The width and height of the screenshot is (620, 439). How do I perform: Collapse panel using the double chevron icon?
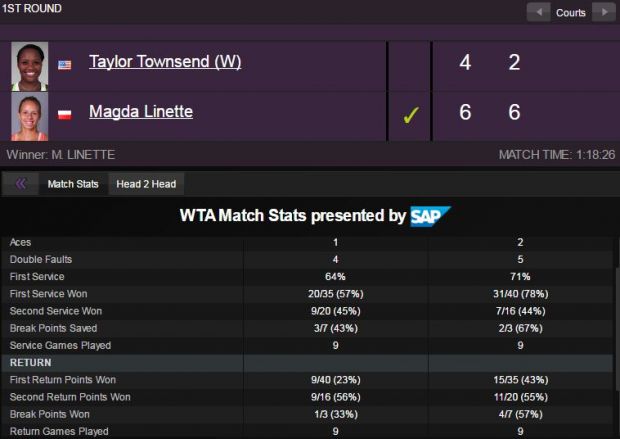click(21, 184)
